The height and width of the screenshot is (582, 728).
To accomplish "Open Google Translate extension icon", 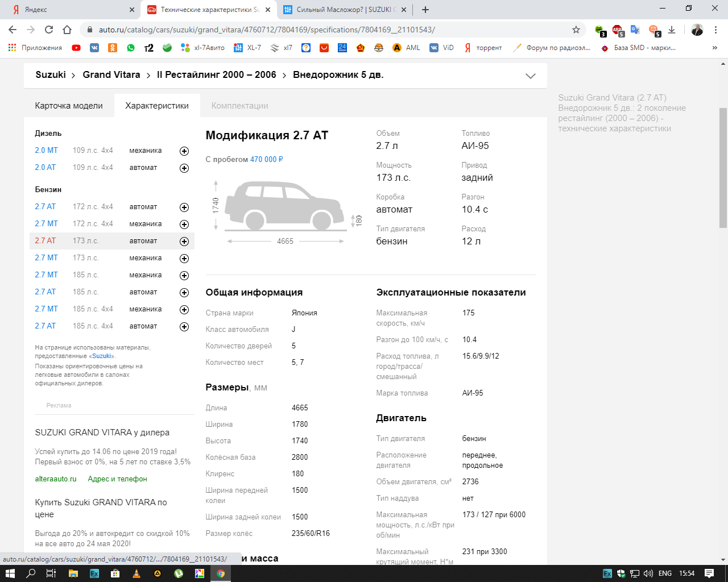I will [x=635, y=30].
